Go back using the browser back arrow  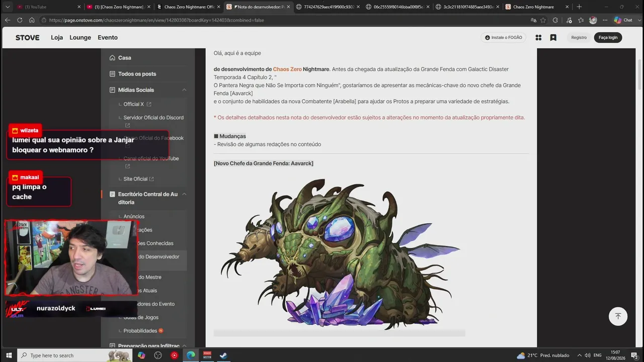[7, 20]
